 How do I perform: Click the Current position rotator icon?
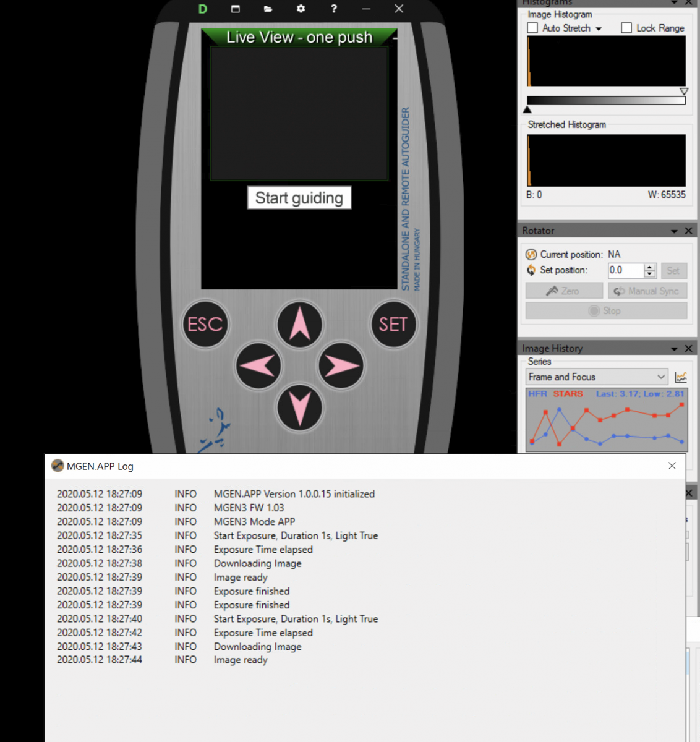click(531, 255)
